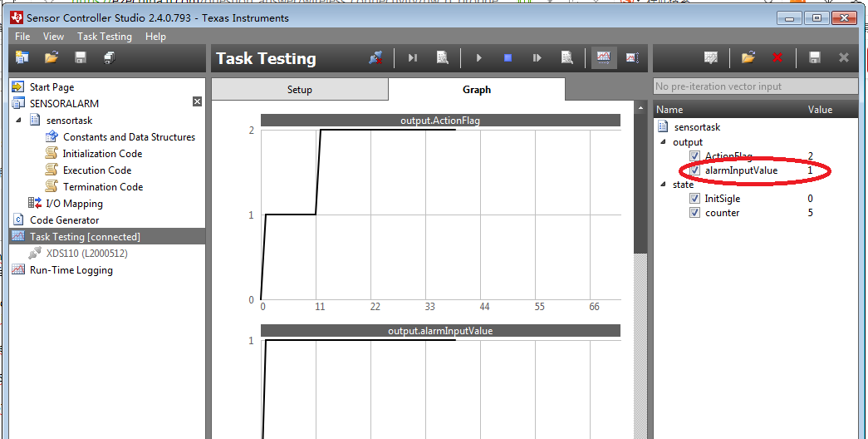The image size is (868, 439).
Task: Select Task Testing [connected] item
Action: (x=107, y=237)
